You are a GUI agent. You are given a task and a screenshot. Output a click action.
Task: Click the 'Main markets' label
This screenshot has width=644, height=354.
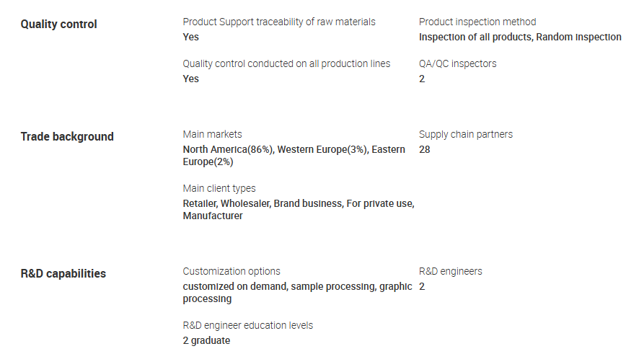(x=212, y=134)
